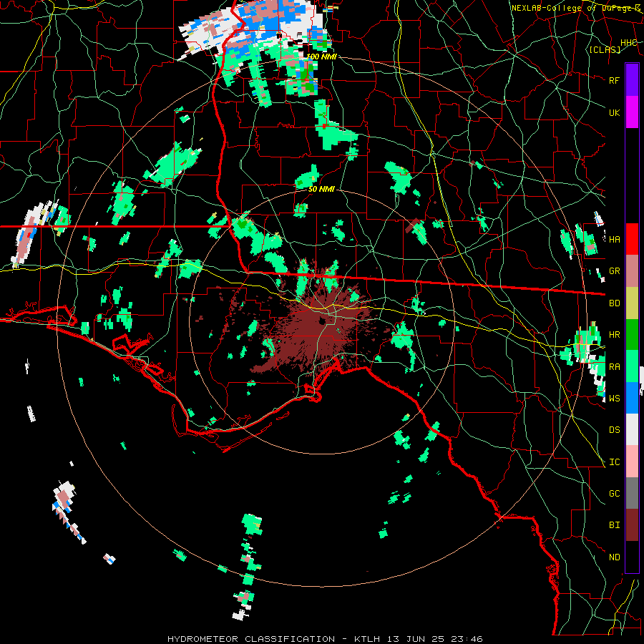
Task: Click the GR legend label
Action: [615, 271]
